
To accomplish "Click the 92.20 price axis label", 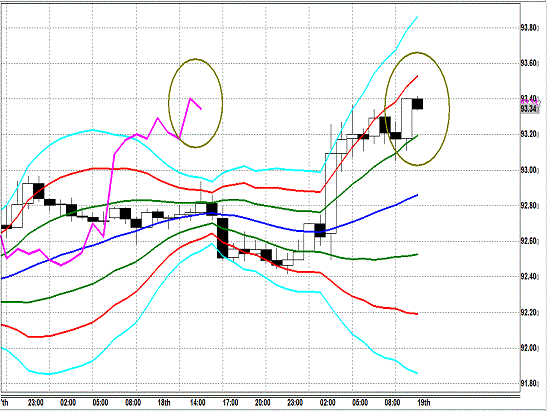I will pyautogui.click(x=530, y=312).
